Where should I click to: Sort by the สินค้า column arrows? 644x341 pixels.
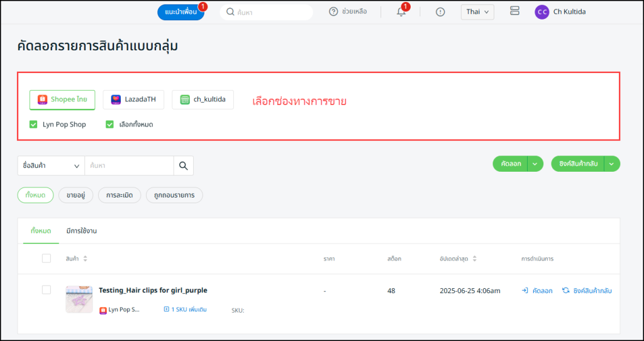(85, 259)
